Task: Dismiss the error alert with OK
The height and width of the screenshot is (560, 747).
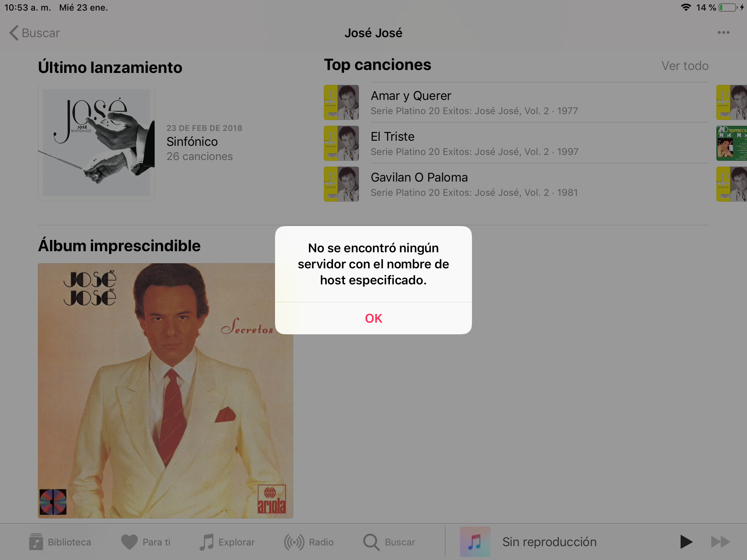Action: (x=373, y=318)
